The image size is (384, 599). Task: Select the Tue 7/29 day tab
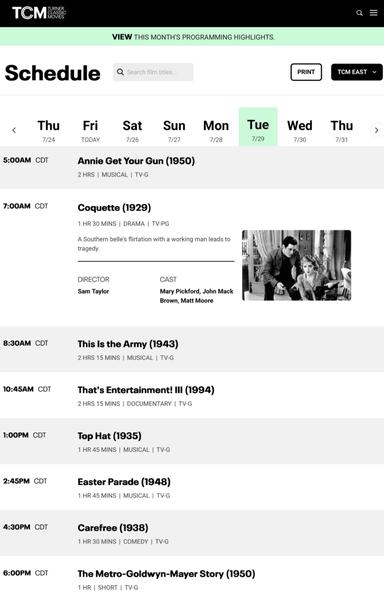pos(258,127)
